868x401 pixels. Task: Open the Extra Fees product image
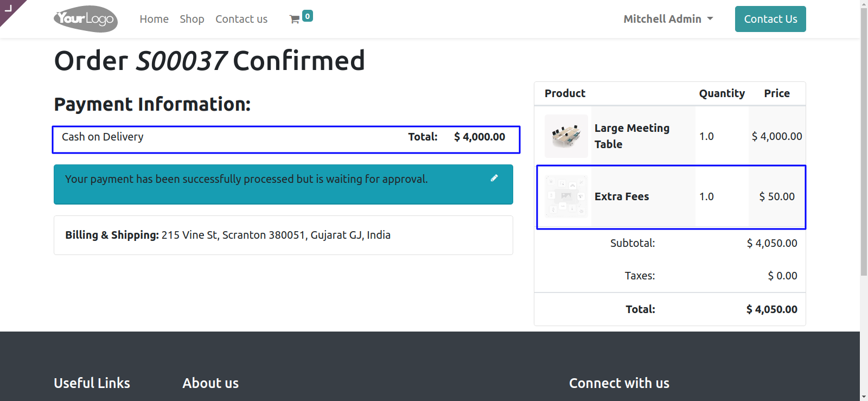point(566,196)
